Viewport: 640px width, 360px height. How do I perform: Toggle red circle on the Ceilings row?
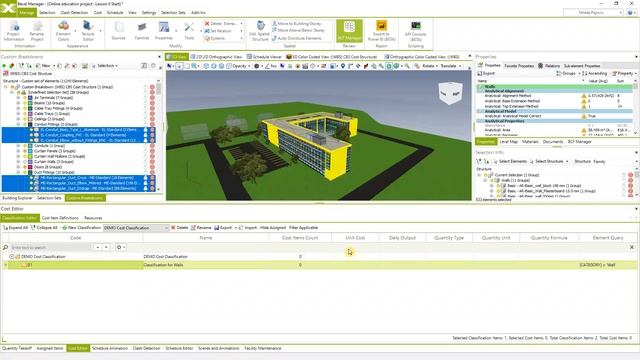point(152,119)
